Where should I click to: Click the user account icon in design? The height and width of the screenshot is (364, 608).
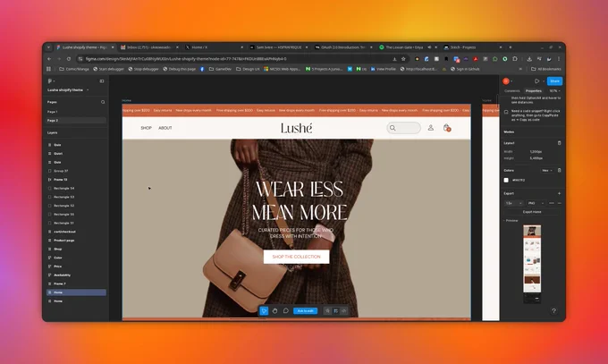click(430, 127)
